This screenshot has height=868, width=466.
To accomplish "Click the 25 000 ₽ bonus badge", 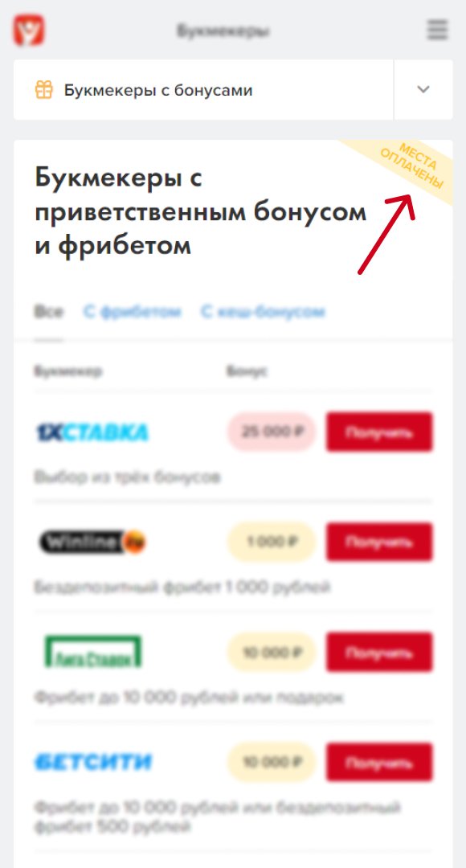I will pos(272,432).
